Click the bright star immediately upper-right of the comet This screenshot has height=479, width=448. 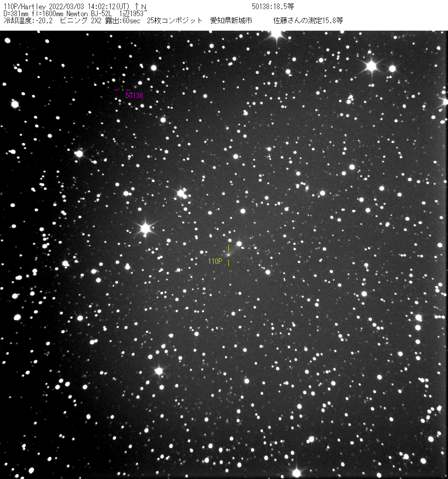coord(239,244)
